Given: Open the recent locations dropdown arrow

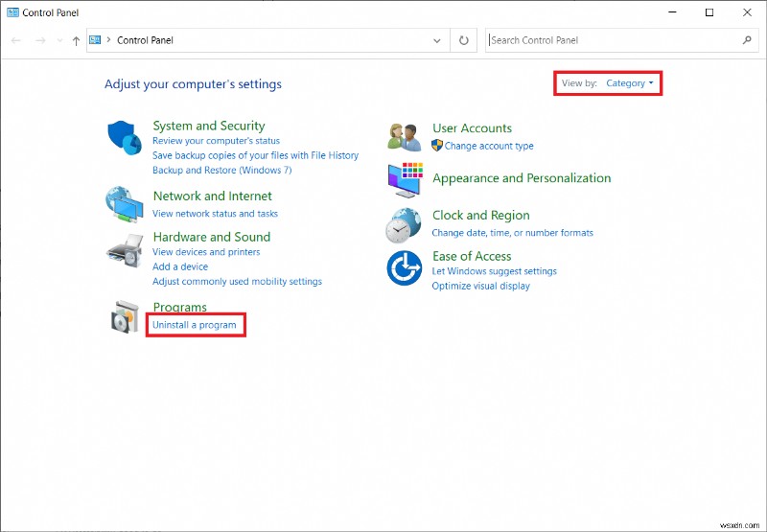Looking at the screenshot, I should click(59, 40).
